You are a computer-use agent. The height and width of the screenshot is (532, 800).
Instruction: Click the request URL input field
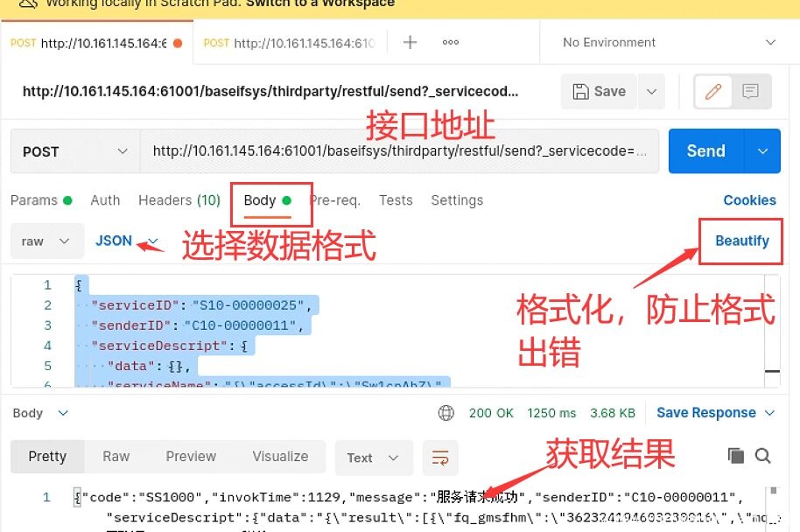click(x=398, y=151)
